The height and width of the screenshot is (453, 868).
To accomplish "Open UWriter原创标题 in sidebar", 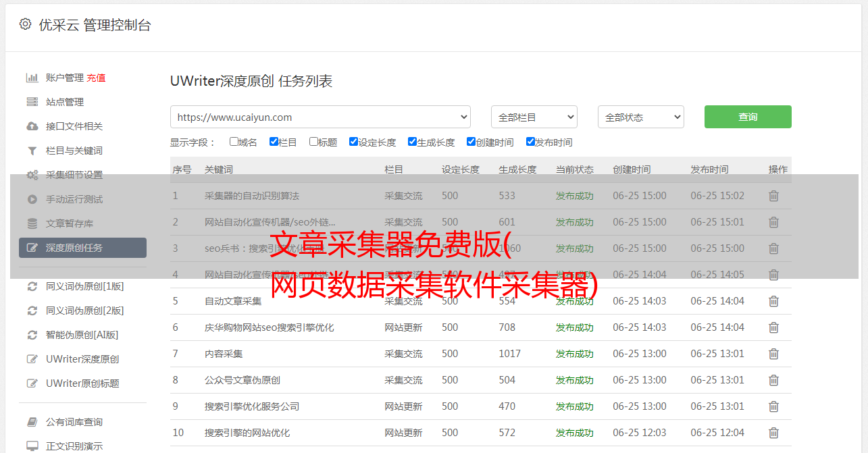I will click(82, 383).
